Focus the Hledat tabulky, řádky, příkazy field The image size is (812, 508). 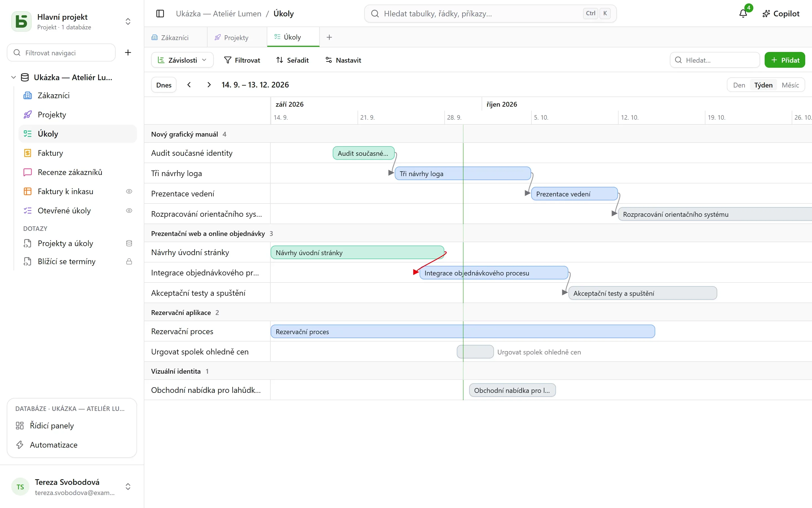tap(490, 14)
